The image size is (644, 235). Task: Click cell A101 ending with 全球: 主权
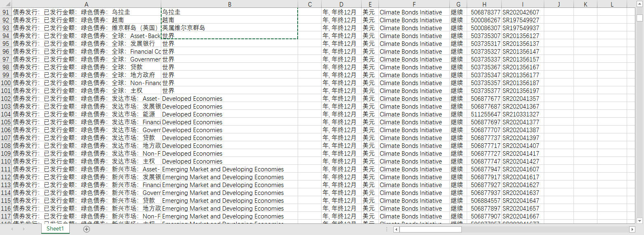pos(86,91)
